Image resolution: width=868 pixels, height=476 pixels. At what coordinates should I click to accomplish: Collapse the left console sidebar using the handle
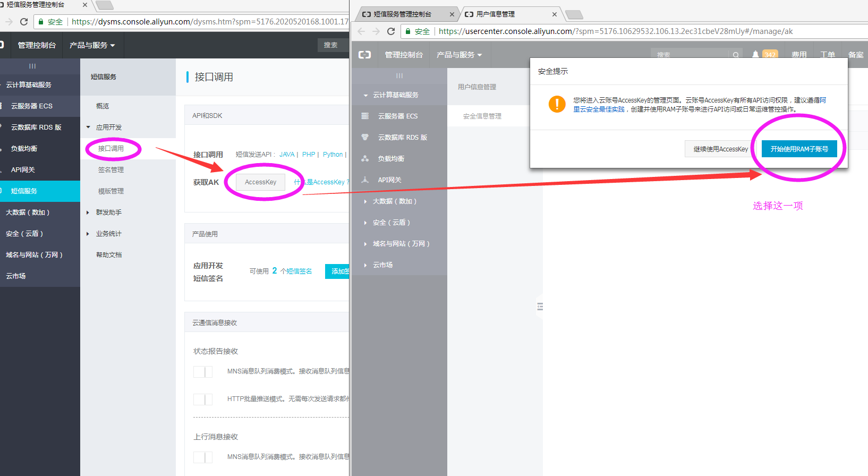click(32, 66)
